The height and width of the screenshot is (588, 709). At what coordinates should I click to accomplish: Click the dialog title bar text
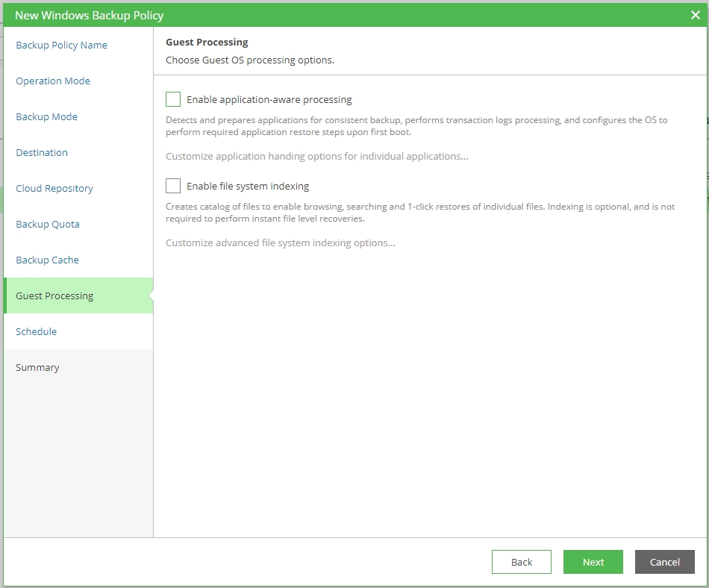(x=89, y=15)
